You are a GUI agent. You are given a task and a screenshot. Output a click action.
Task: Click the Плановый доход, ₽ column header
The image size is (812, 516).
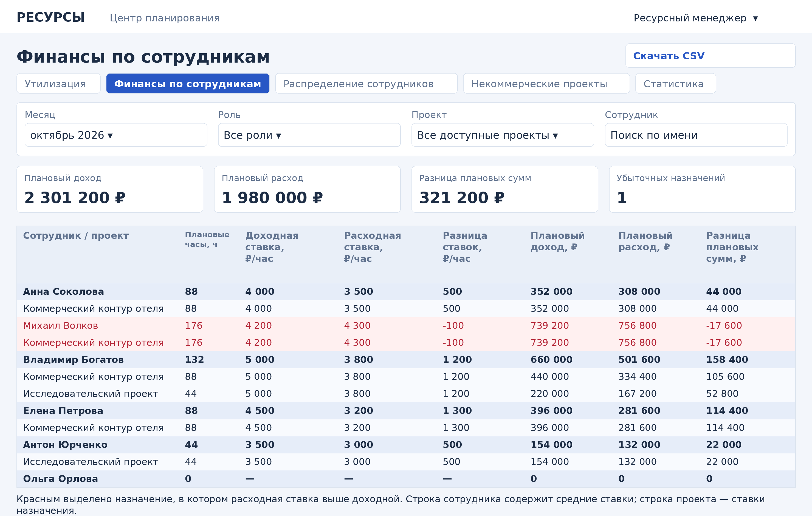point(557,241)
